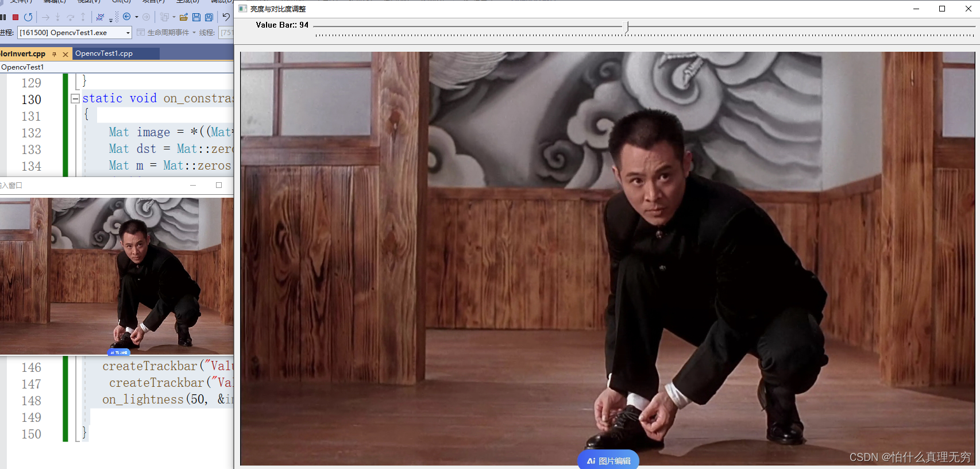Maximize the brightness and contrast window
Screen dimensions: 980x469
click(x=942, y=9)
